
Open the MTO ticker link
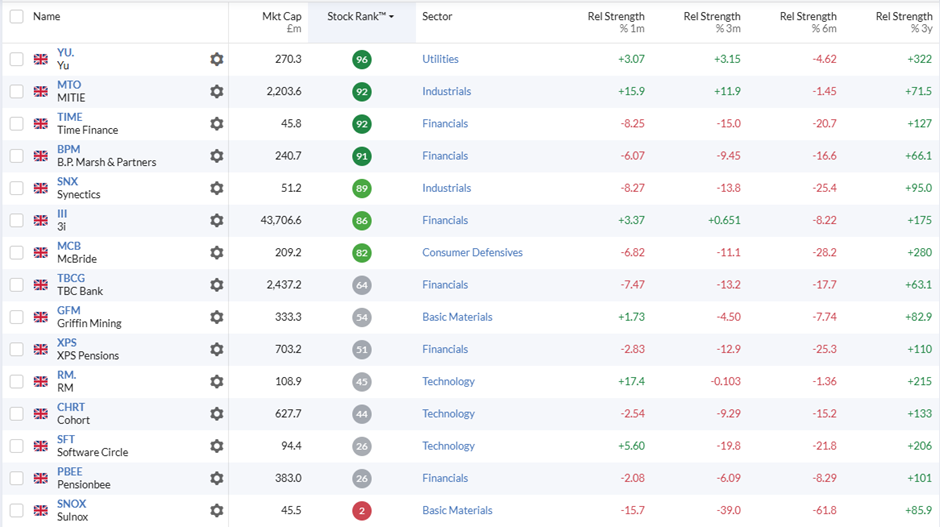pyautogui.click(x=69, y=85)
